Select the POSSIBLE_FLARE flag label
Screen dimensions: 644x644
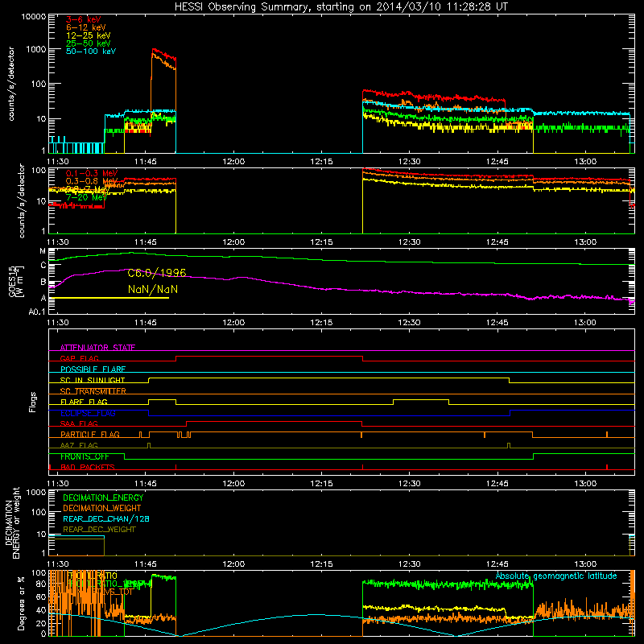point(93,369)
